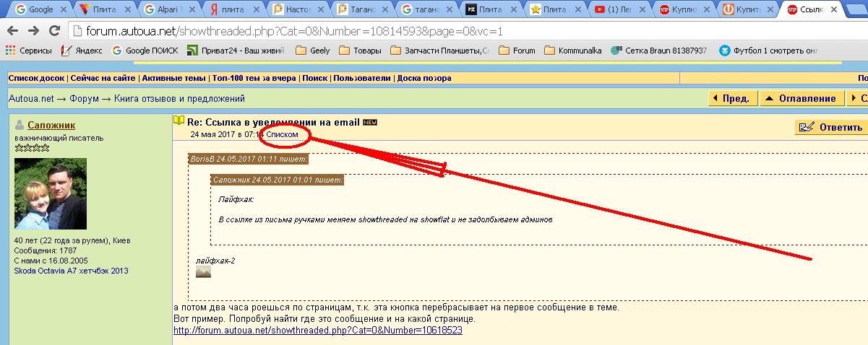Close the first Google tab
Screen dimensions: 868x345
pyautogui.click(x=64, y=10)
